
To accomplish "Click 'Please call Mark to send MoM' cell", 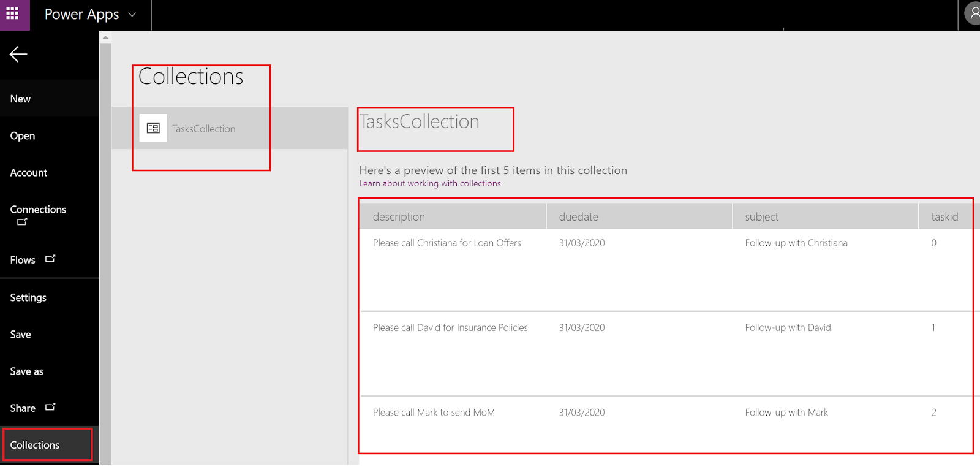I will 434,412.
